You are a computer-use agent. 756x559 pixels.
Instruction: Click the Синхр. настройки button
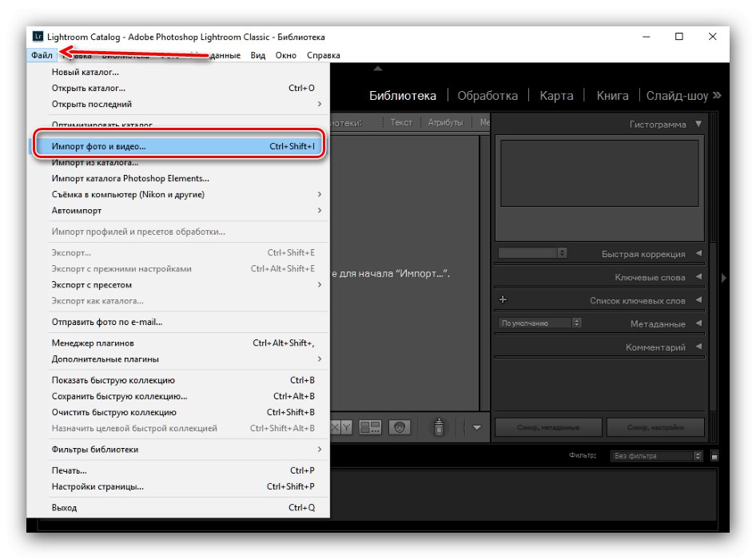pos(658,427)
